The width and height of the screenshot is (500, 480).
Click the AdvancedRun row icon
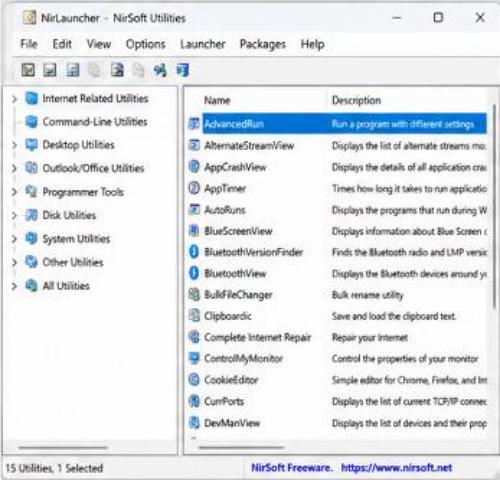[194, 124]
